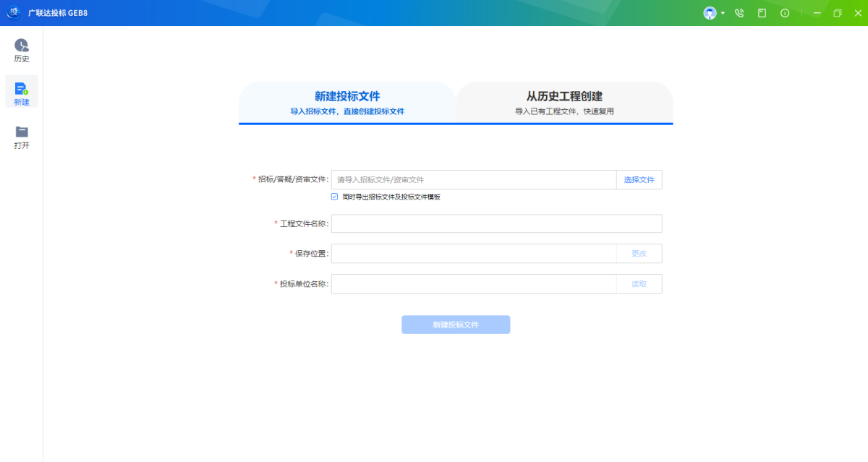Viewport: 868px width, 462px height.
Task: Click the 更改 save location button
Action: pos(639,254)
